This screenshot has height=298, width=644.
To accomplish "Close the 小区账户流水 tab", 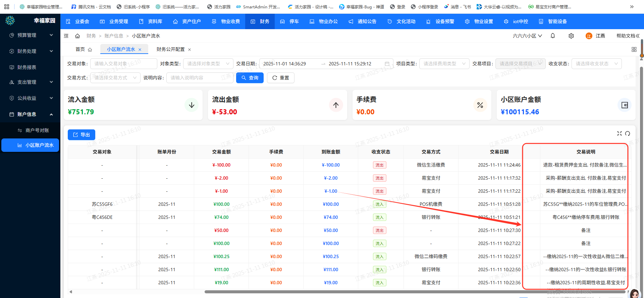I will pyautogui.click(x=140, y=50).
